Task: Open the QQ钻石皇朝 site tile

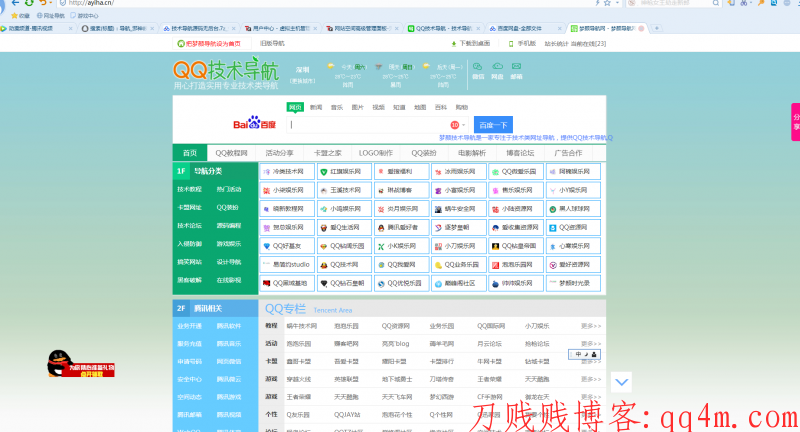Action: click(344, 284)
